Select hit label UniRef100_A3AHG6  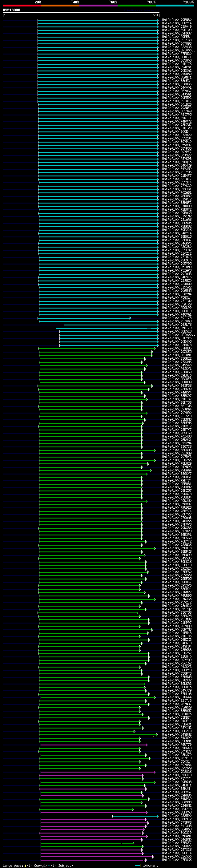pos(177,84)
